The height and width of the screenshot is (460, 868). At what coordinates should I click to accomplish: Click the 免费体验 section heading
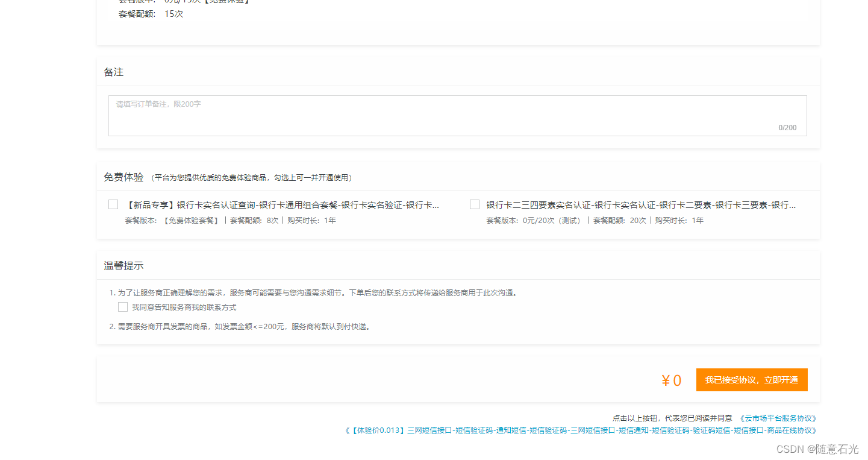tap(123, 177)
